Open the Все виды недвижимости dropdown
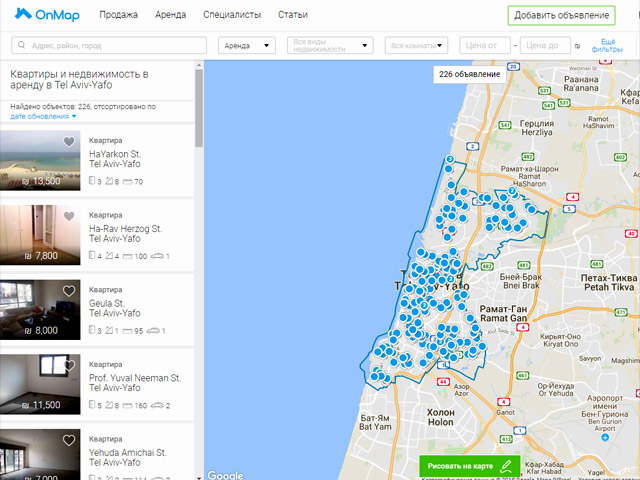 [330, 45]
